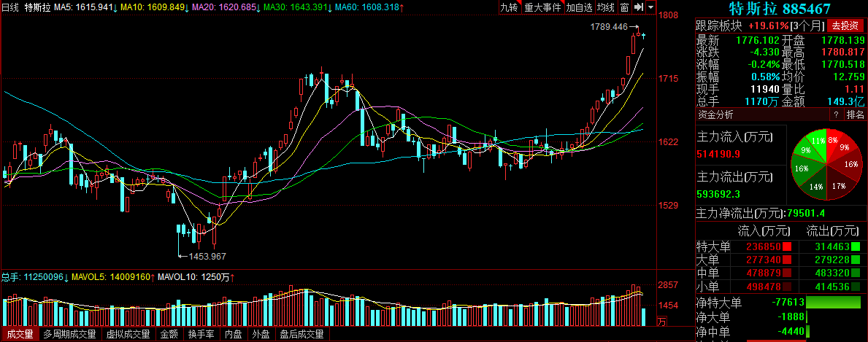Click the 特大单 outflow green square marker

tap(856, 246)
